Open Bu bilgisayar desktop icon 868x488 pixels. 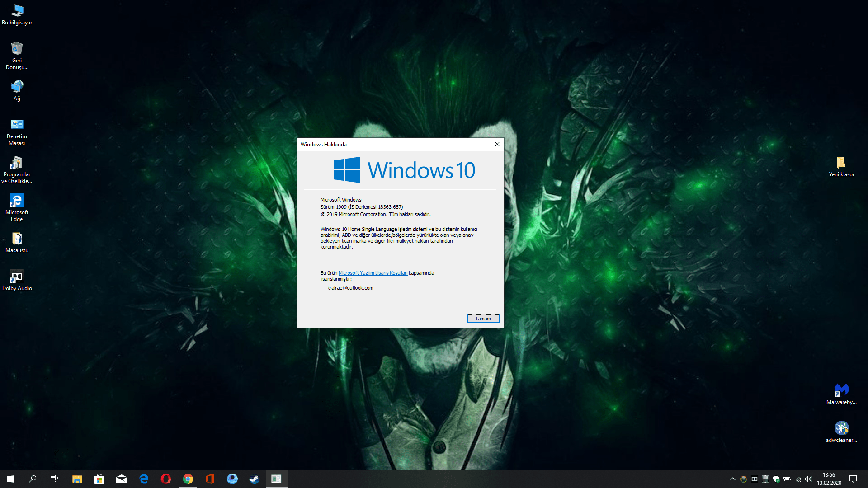click(17, 14)
